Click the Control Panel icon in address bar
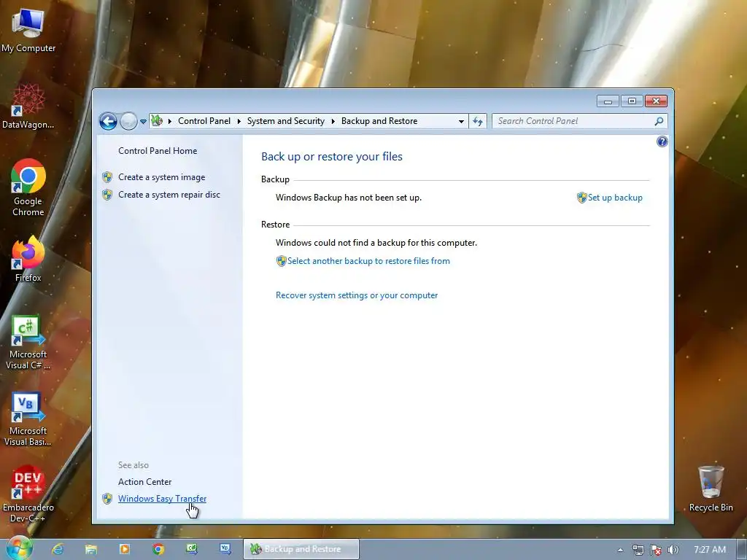Image resolution: width=747 pixels, height=560 pixels. (157, 121)
